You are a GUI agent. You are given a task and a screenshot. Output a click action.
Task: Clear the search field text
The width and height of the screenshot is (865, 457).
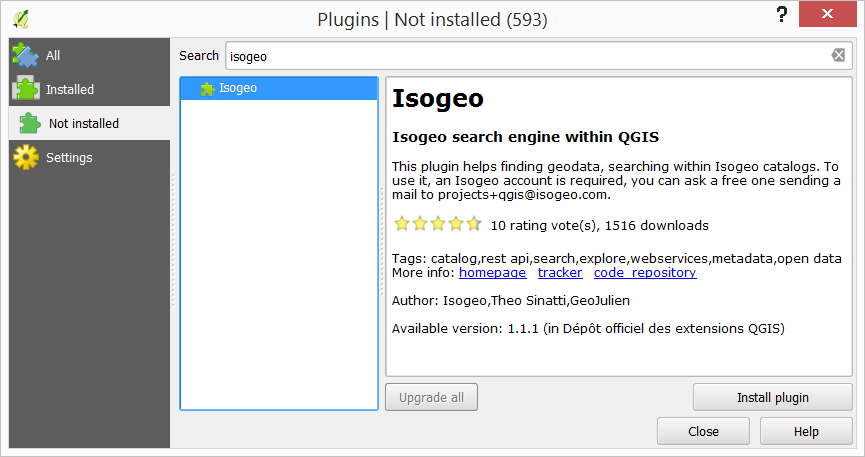pyautogui.click(x=838, y=55)
